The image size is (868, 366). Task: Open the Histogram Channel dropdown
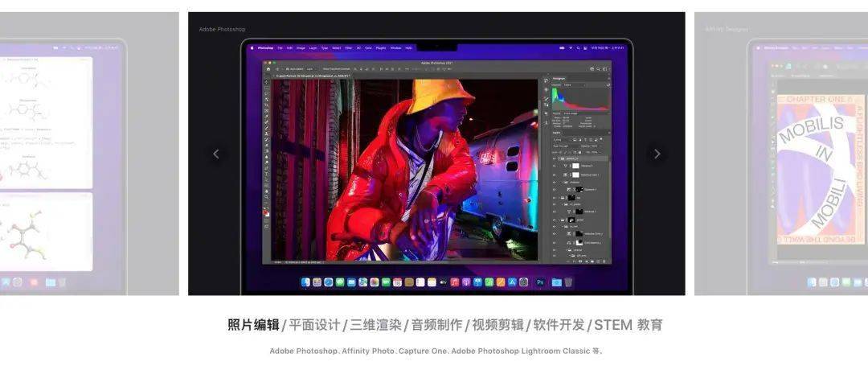(575, 84)
